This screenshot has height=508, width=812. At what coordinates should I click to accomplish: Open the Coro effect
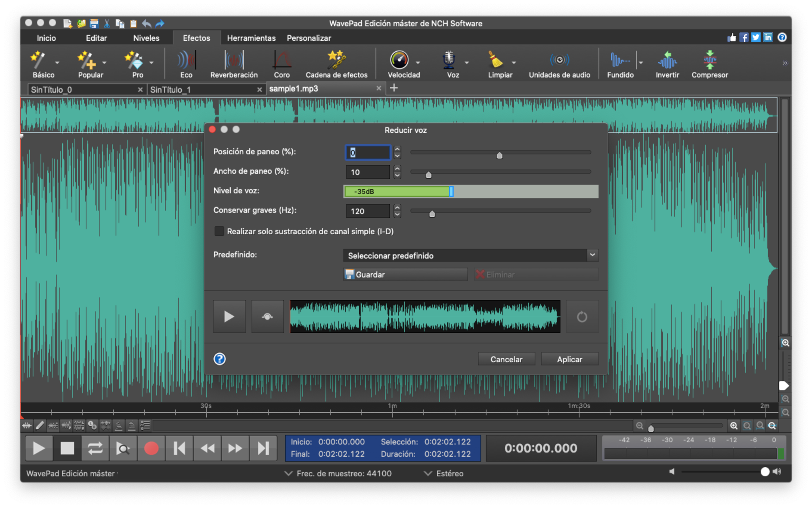281,64
